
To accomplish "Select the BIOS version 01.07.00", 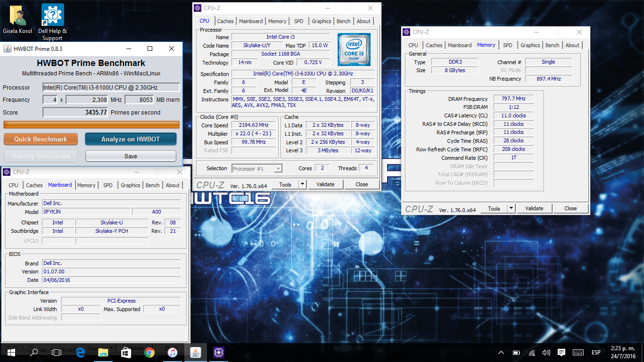I will 112,271.
